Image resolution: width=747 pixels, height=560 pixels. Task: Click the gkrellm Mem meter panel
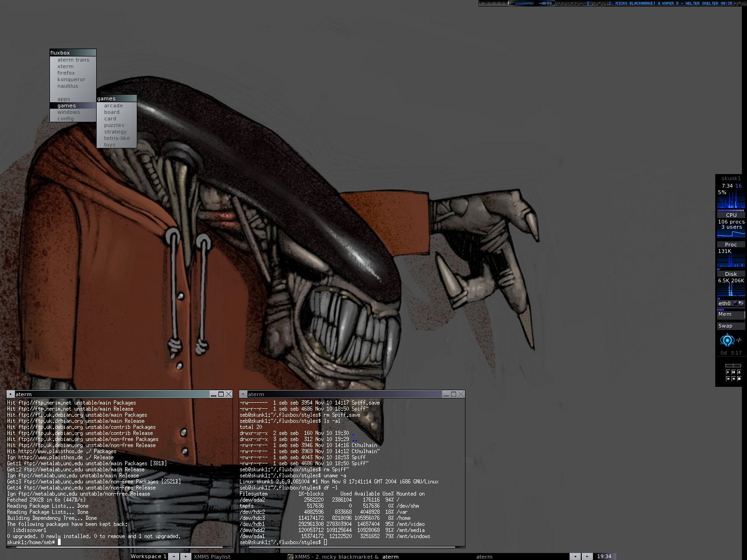click(x=731, y=315)
